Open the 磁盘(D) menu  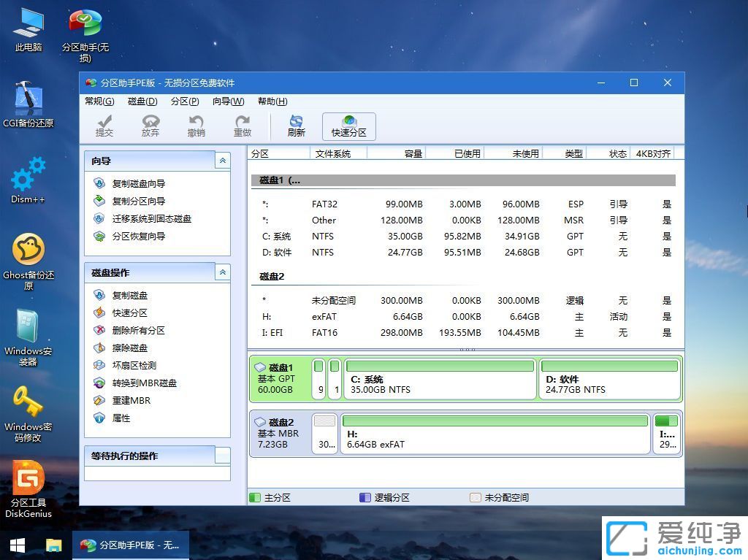143,101
